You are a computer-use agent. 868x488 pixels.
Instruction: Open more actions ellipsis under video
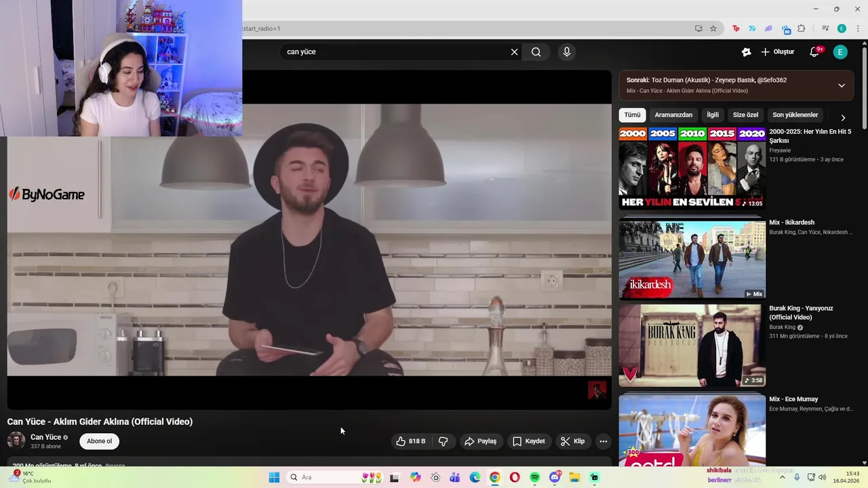pyautogui.click(x=603, y=441)
